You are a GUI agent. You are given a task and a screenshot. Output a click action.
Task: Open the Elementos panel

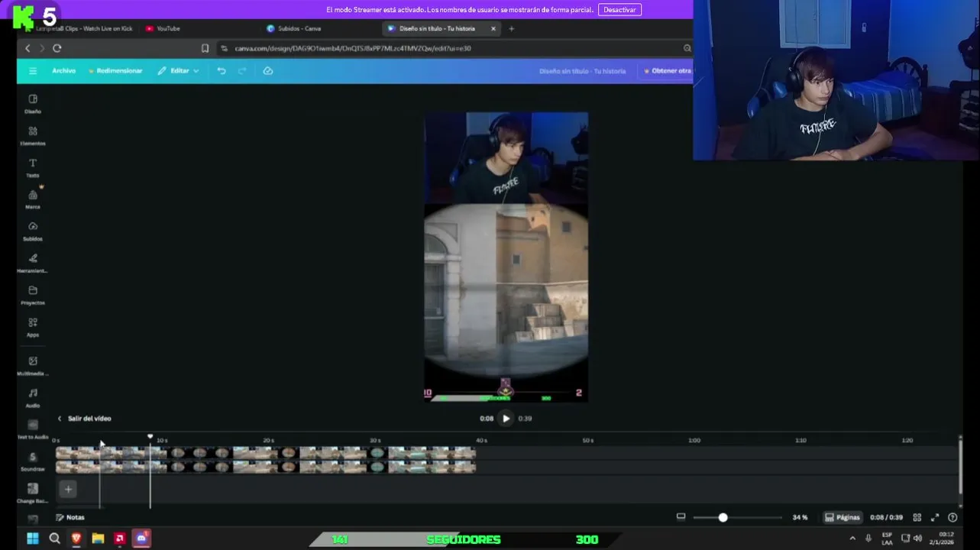[x=33, y=136]
